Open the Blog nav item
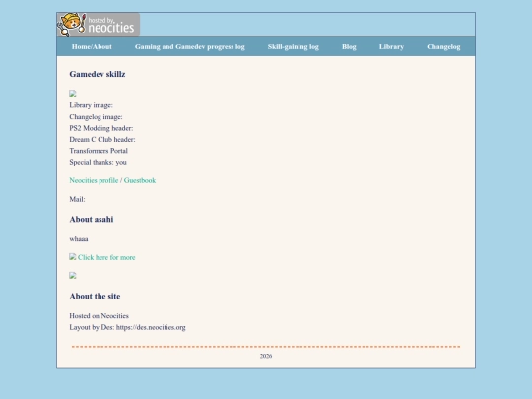The height and width of the screenshot is (399, 532). (x=349, y=47)
